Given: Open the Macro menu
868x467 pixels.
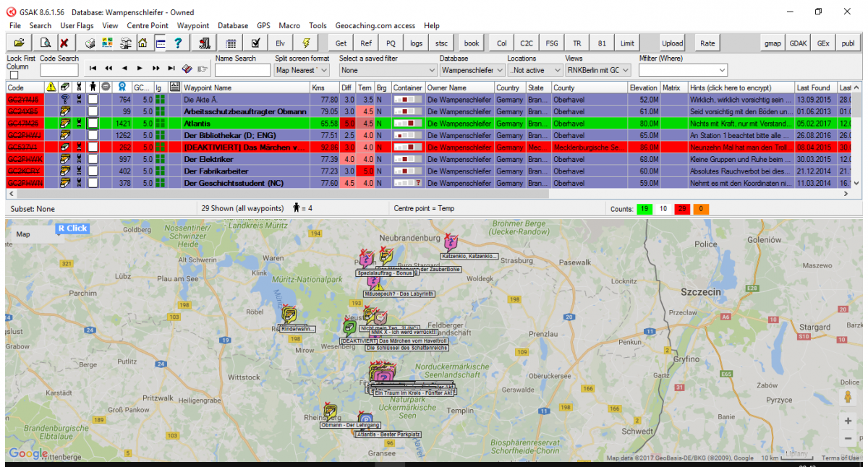Looking at the screenshot, I should pos(289,25).
